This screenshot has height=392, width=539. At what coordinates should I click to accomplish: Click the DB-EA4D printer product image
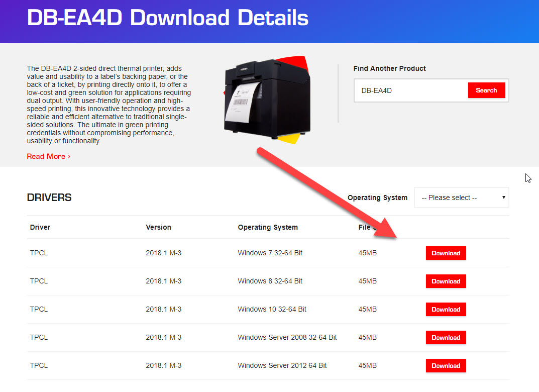267,100
